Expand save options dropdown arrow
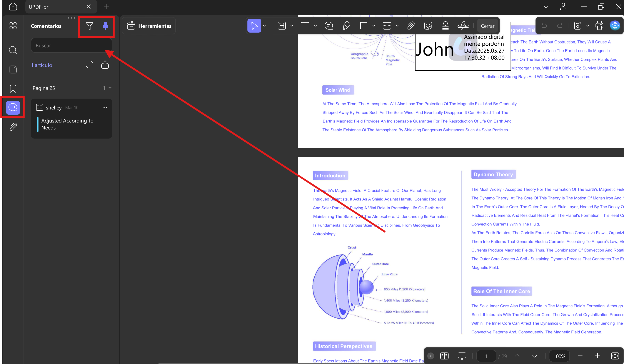This screenshot has height=364, width=624. tap(588, 26)
